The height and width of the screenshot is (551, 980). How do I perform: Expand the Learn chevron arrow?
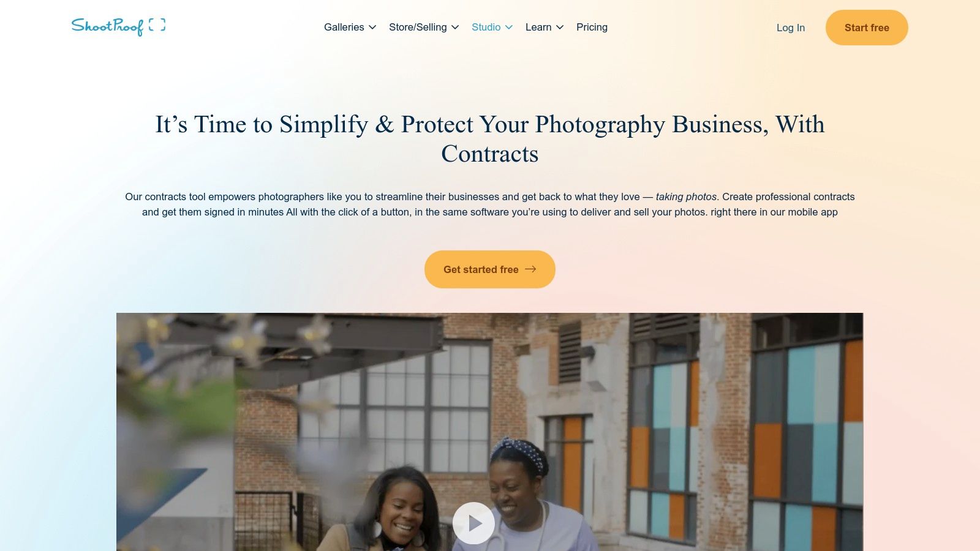560,27
